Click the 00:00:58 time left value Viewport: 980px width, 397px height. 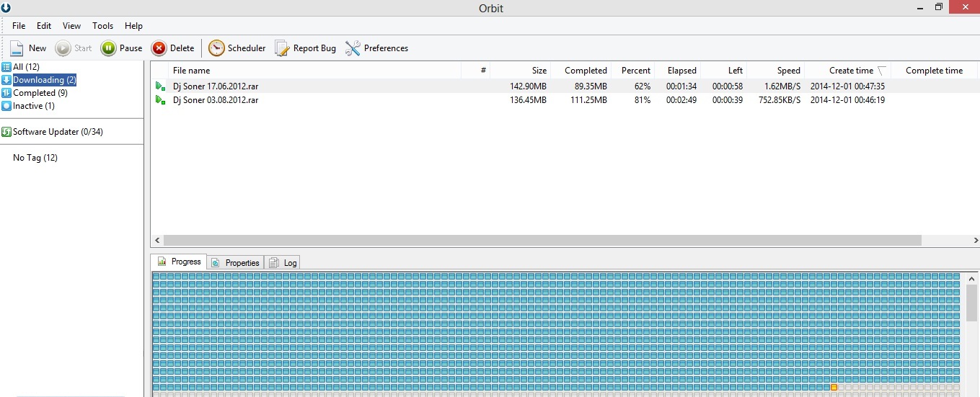(x=728, y=86)
